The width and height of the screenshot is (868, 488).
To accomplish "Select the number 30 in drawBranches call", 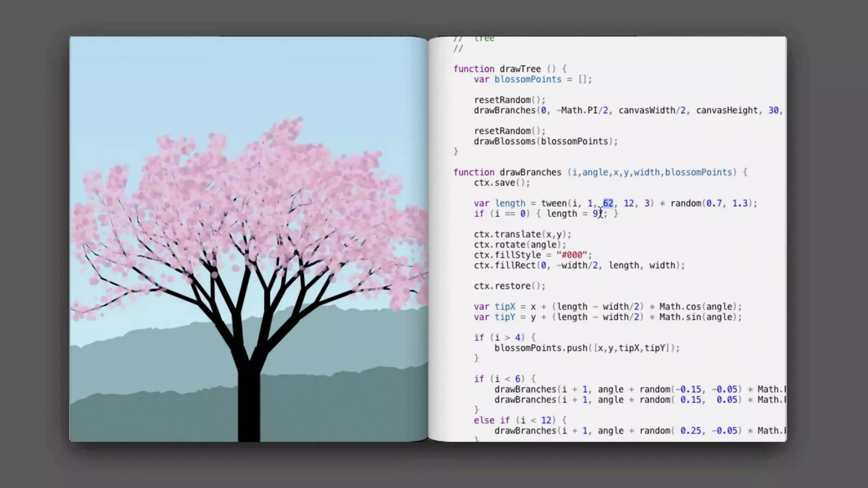I will pyautogui.click(x=773, y=110).
